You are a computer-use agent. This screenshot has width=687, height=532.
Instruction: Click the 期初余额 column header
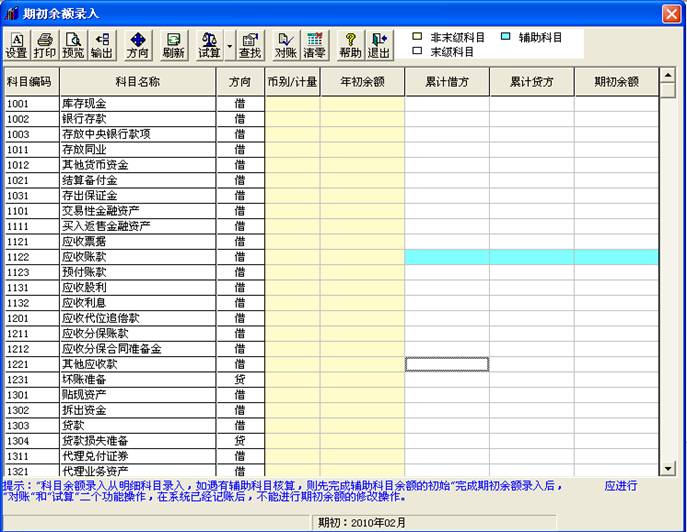[x=616, y=82]
